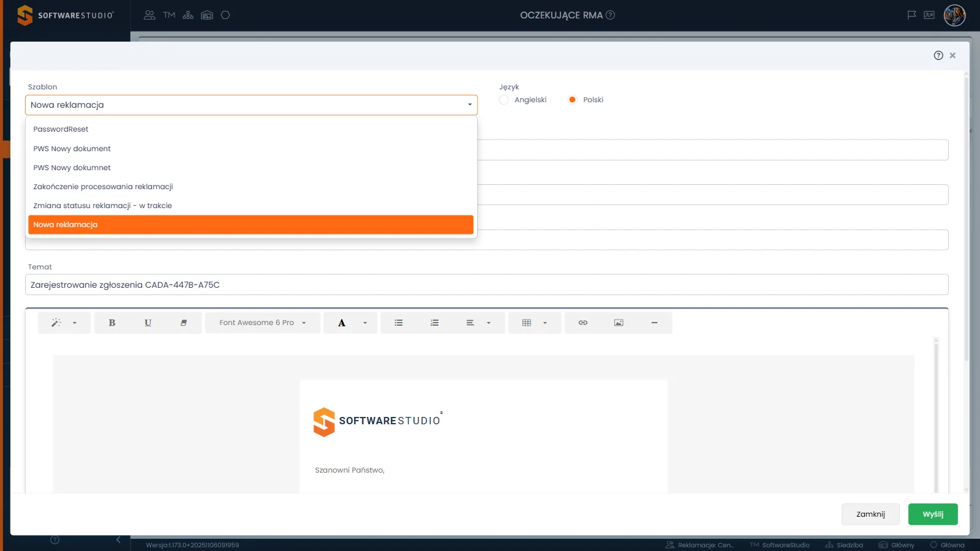This screenshot has width=980, height=551.
Task: Choose PasswordReset template option
Action: coord(251,129)
